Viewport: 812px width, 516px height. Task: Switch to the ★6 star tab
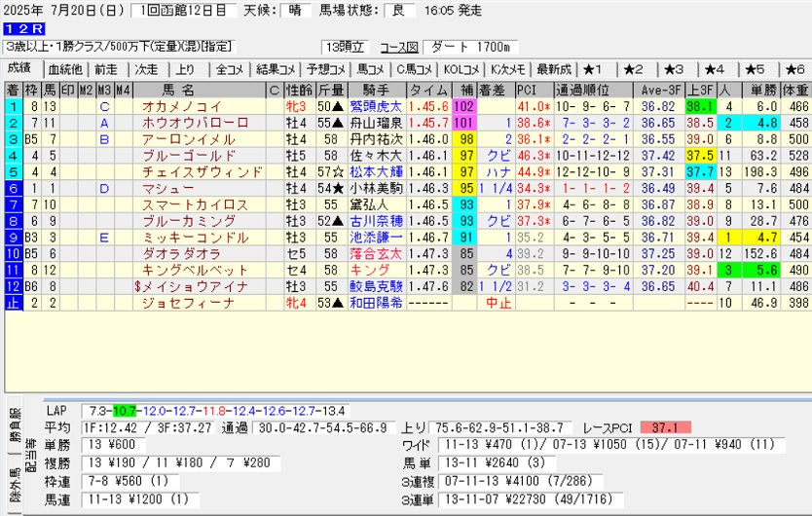pyautogui.click(x=794, y=69)
